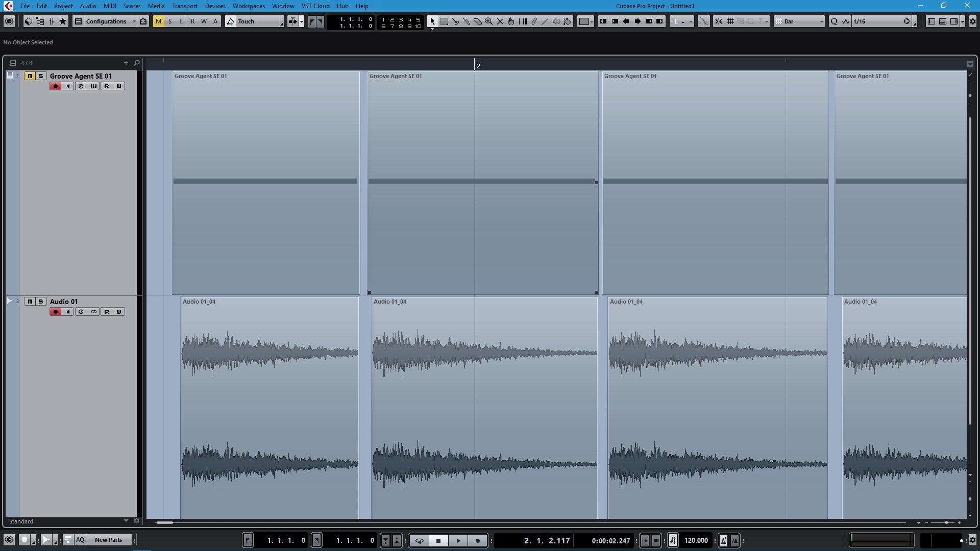Disable record on Audio 01 track
Image resolution: width=980 pixels, height=551 pixels.
[x=56, y=312]
